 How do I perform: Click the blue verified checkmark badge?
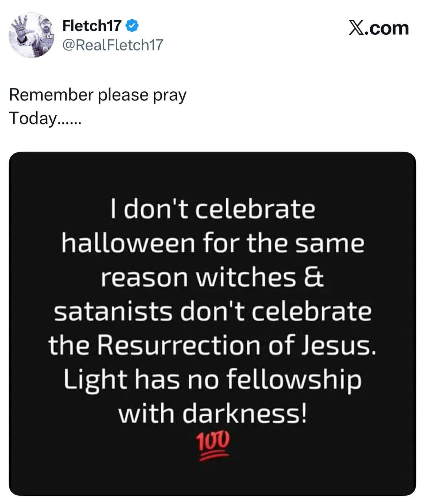point(132,26)
